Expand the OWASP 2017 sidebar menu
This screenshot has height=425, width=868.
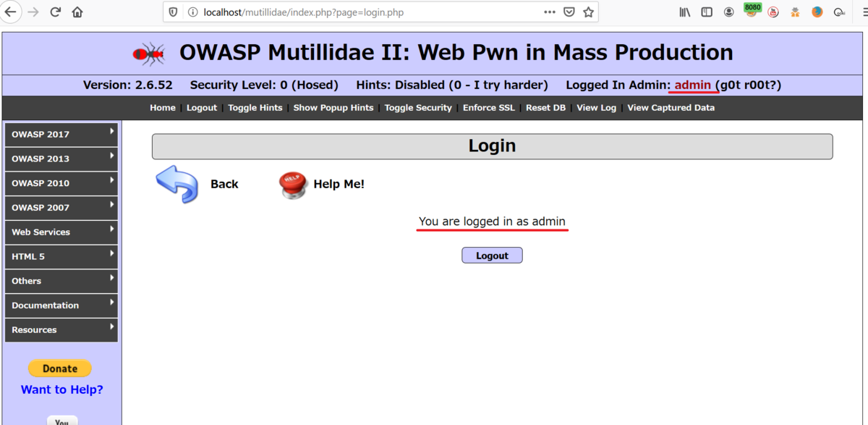[x=61, y=135]
